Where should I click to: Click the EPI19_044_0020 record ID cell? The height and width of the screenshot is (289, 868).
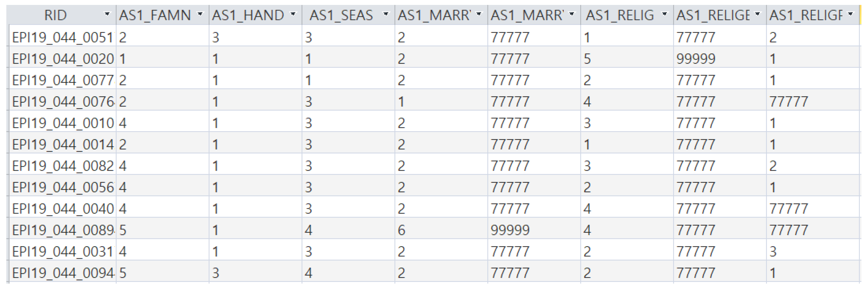[x=63, y=59]
